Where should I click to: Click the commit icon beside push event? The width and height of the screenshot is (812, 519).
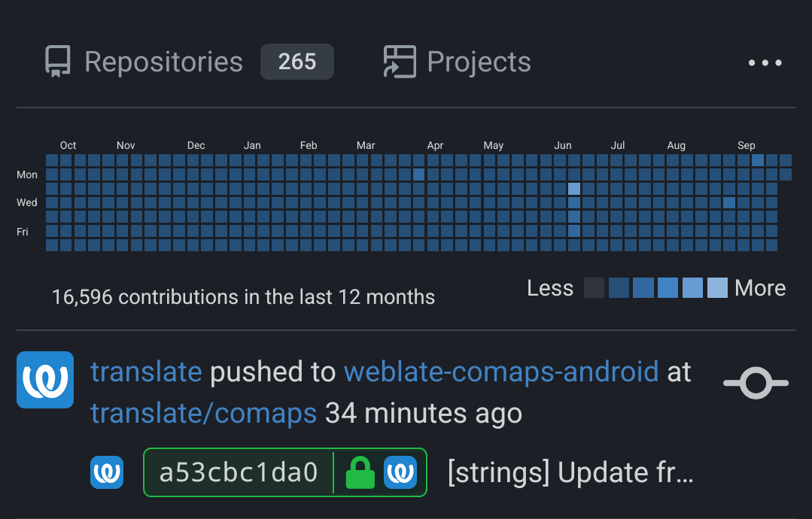[x=756, y=383]
